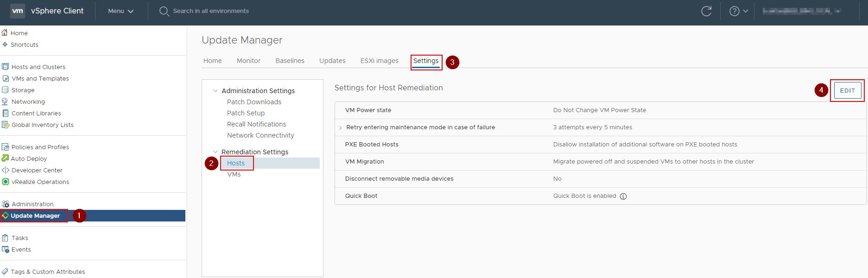Click the VMware vm logo icon

[x=18, y=11]
